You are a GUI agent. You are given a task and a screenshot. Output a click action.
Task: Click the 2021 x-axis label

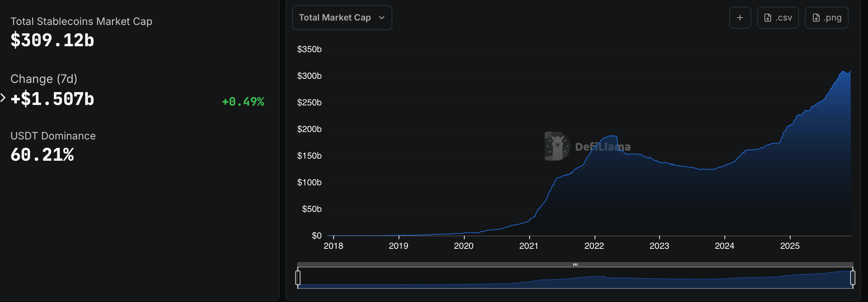(529, 246)
